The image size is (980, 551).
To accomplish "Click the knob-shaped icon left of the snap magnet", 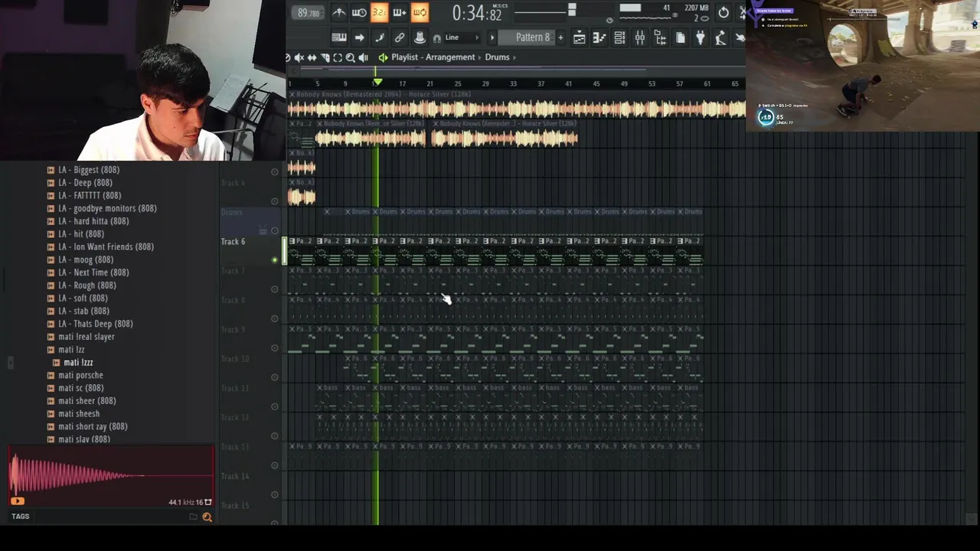I will pyautogui.click(x=420, y=37).
